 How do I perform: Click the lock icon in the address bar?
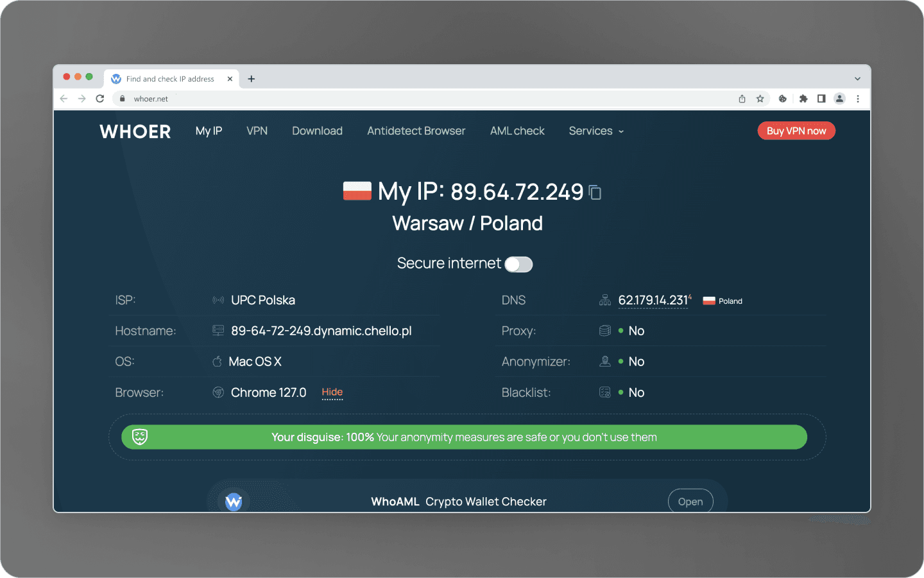tap(123, 98)
